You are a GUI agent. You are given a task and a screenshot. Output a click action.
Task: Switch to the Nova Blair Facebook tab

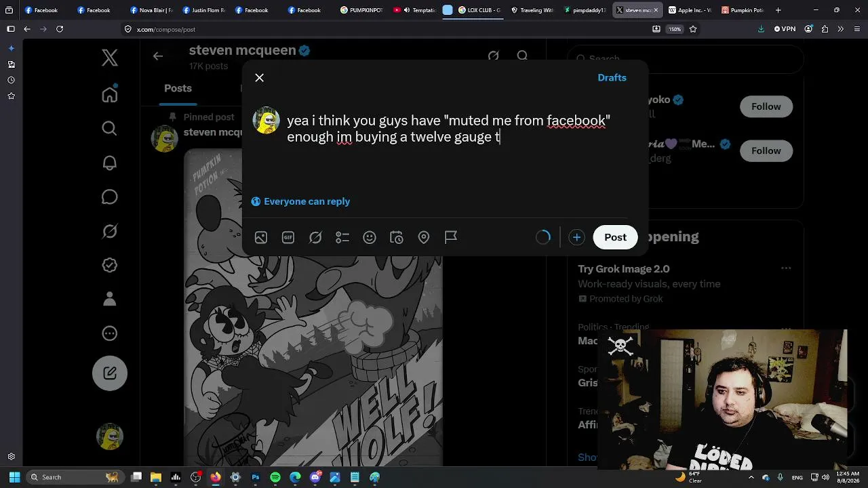[151, 10]
